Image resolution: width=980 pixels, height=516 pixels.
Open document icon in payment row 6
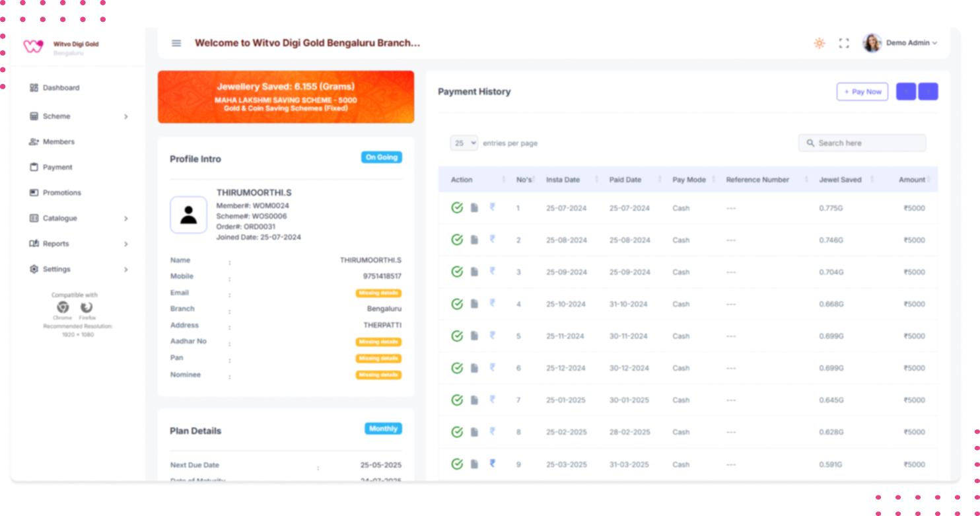click(x=474, y=368)
